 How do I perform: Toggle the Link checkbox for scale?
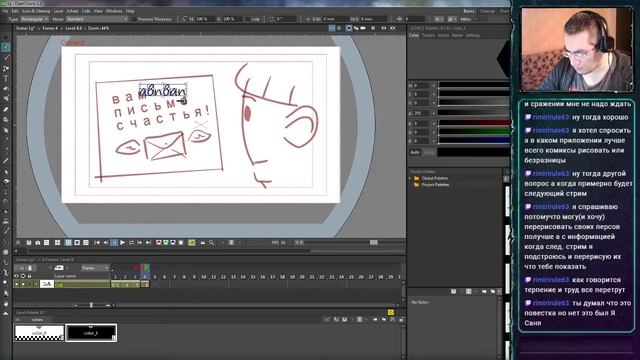tap(247, 19)
